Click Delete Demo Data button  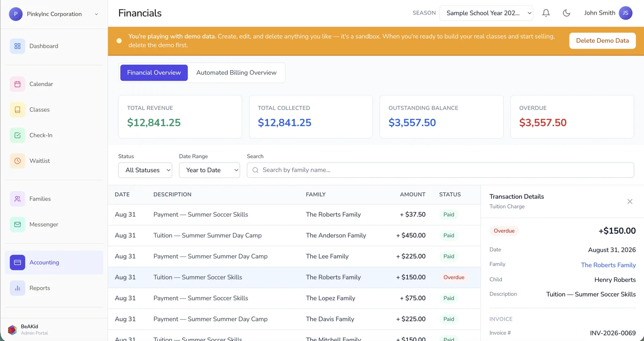pyautogui.click(x=602, y=41)
